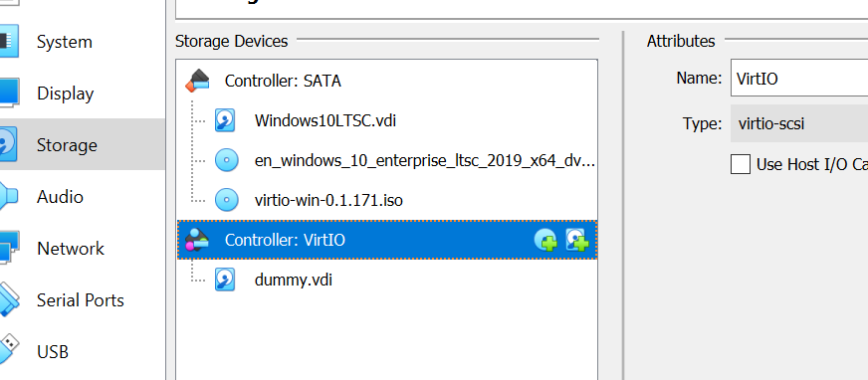Image resolution: width=868 pixels, height=380 pixels.
Task: Open the controller Type dropdown
Action: pos(799,123)
